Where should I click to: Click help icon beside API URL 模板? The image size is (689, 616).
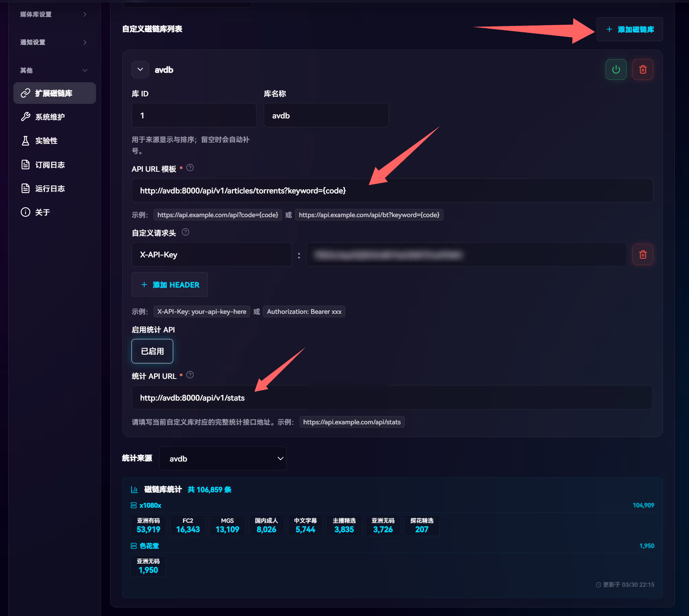point(190,168)
